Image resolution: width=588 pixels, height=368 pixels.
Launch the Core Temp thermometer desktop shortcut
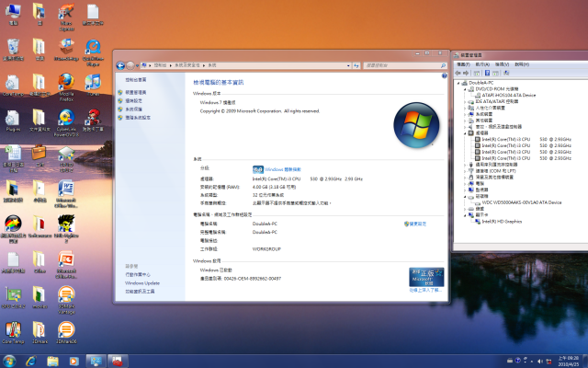tap(13, 332)
